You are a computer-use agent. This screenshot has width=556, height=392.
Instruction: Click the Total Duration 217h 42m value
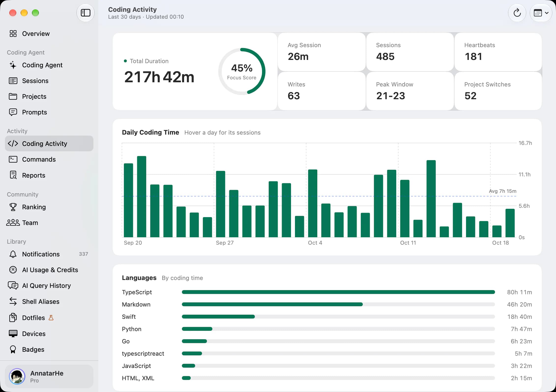coord(159,77)
